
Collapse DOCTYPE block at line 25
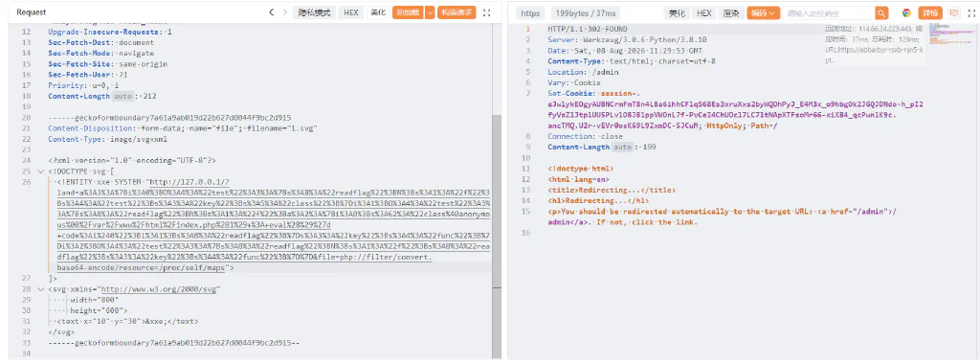40,171
